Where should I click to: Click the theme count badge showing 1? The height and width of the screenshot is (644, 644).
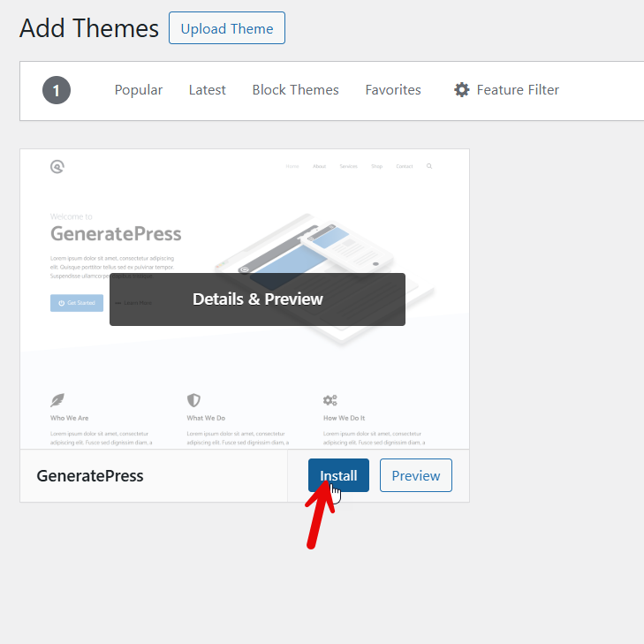click(57, 90)
